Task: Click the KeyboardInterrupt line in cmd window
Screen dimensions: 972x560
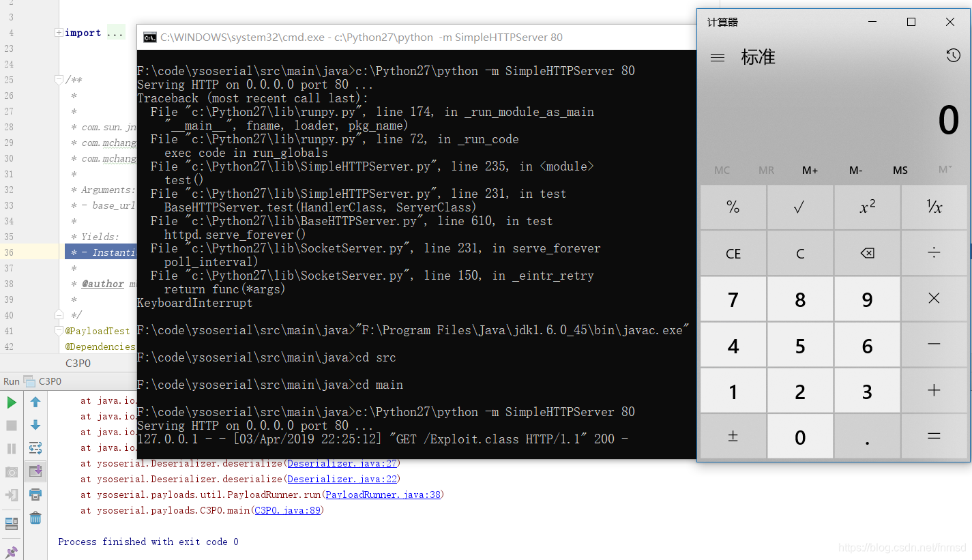Action: (195, 303)
